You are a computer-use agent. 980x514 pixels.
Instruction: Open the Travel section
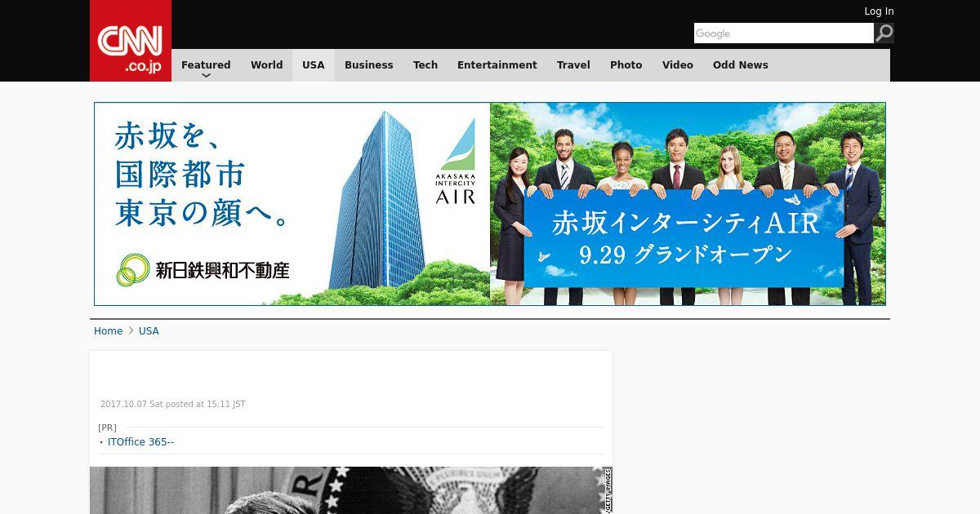coord(573,65)
